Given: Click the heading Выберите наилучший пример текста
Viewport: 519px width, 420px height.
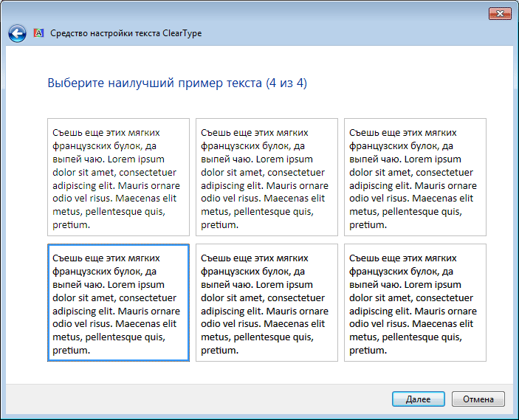Looking at the screenshot, I should click(155, 83).
